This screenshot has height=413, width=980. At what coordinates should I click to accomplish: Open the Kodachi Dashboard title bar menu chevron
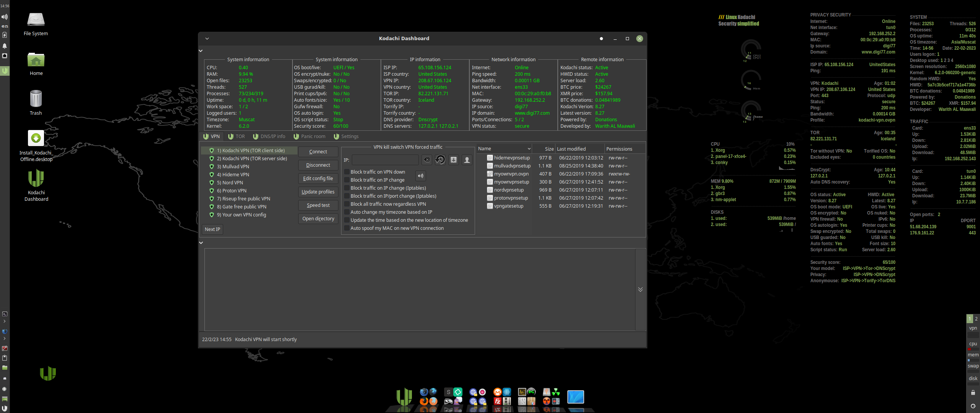[x=207, y=39]
